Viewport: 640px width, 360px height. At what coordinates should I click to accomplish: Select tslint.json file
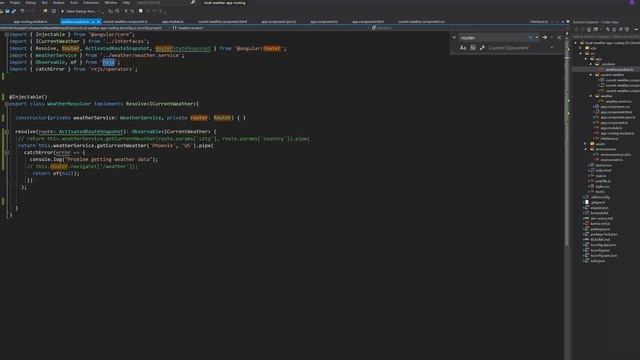tap(598, 261)
